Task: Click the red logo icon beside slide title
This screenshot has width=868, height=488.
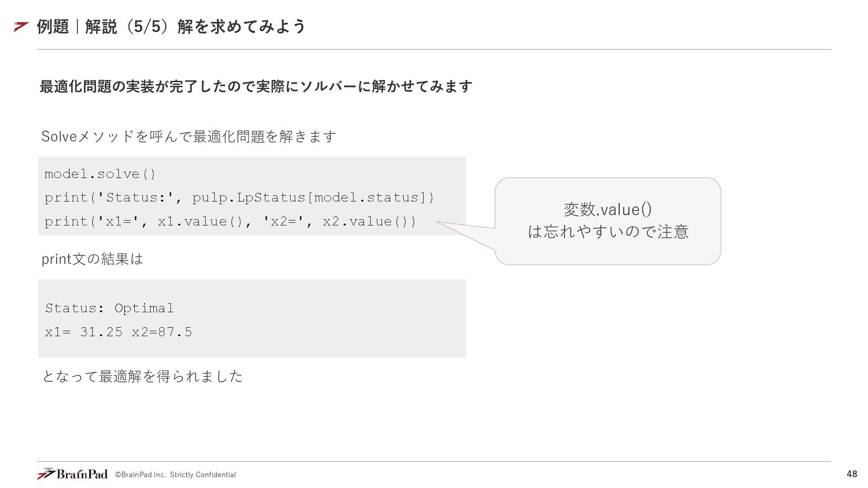Action: [x=21, y=27]
